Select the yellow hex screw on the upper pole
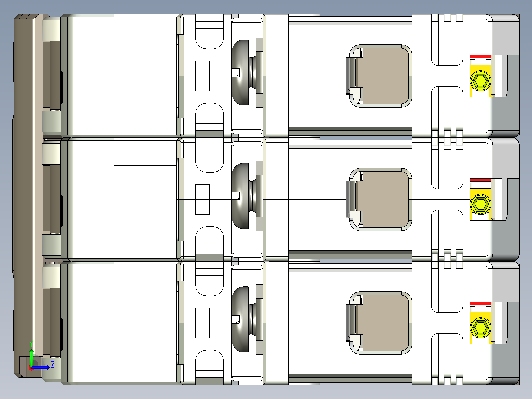The height and width of the screenshot is (399, 532). point(481,81)
